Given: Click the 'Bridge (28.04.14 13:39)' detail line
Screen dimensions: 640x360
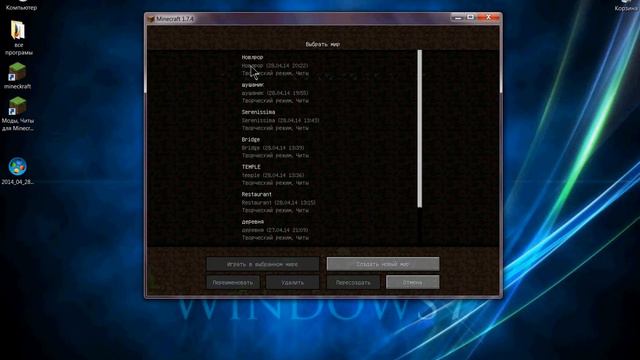Looking at the screenshot, I should (273, 148).
